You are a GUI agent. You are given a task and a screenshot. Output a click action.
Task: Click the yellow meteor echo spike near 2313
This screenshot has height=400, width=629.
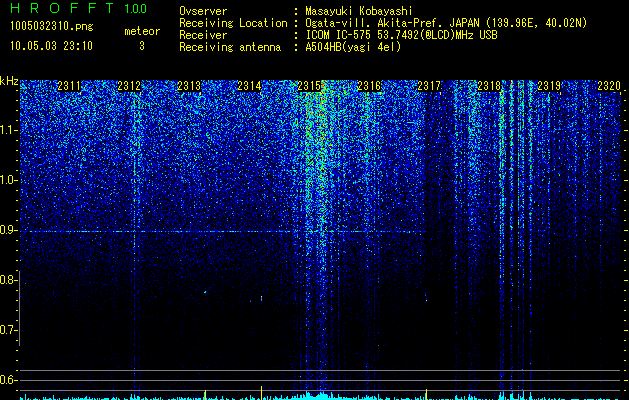click(205, 394)
